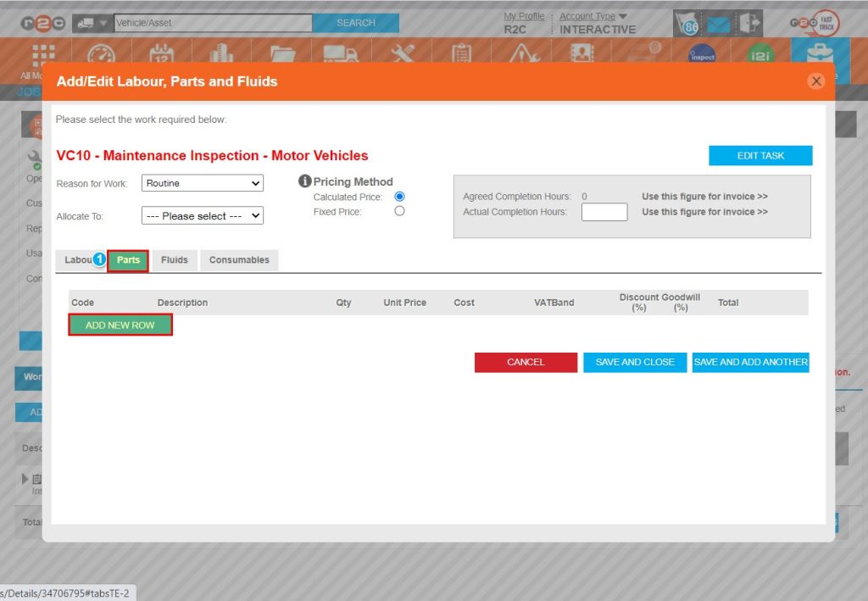This screenshot has height=601, width=868.
Task: Open the All Modules grid menu
Action: [41, 55]
